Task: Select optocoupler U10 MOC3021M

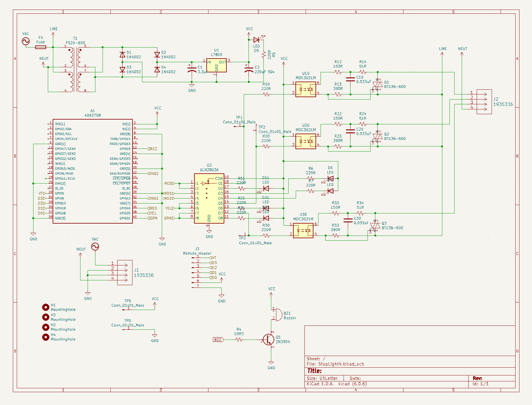Action: (x=306, y=89)
